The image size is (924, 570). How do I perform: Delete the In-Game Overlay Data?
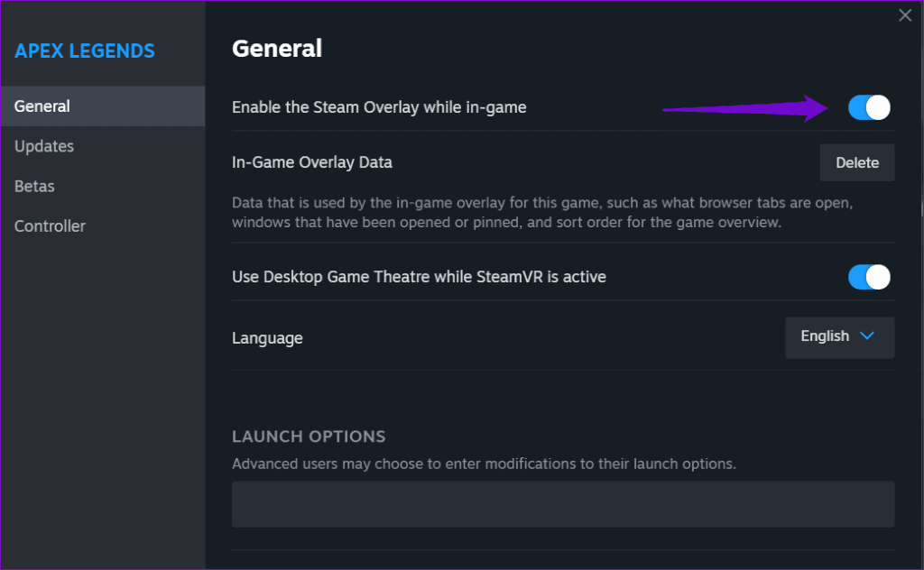tap(856, 162)
